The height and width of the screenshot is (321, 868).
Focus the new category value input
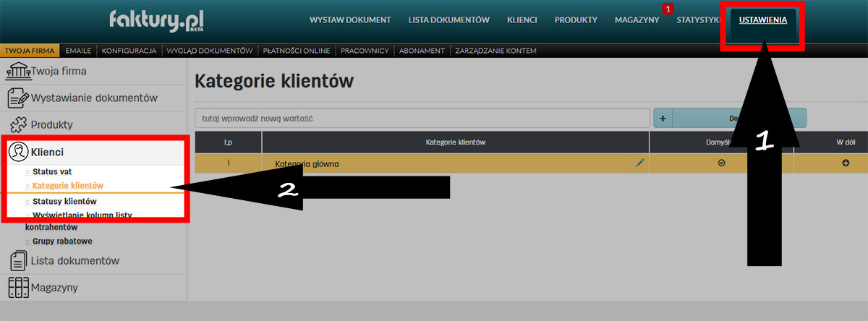(x=422, y=118)
